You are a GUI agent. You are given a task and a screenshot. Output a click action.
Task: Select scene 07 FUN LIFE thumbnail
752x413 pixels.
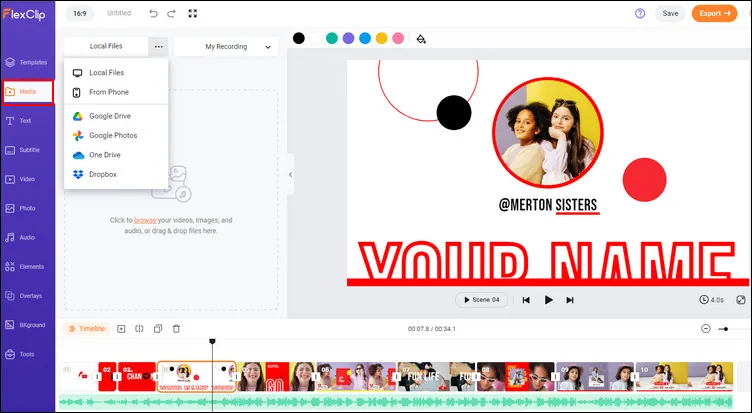[x=436, y=377]
